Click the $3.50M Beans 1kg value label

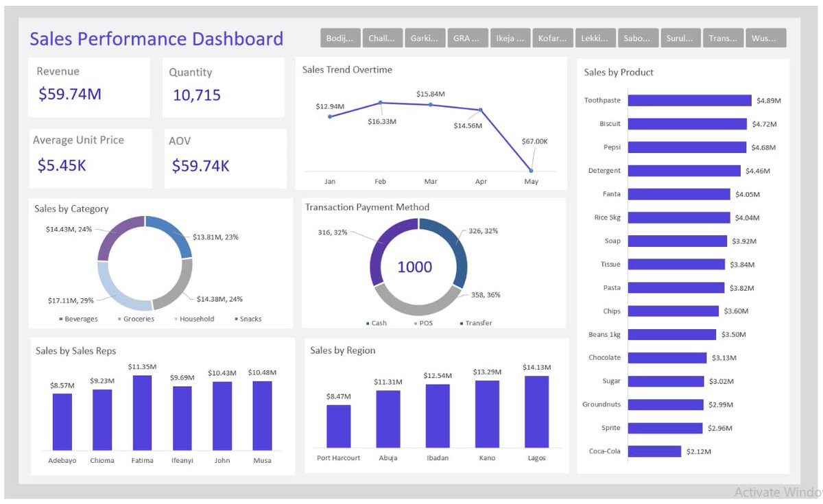735,335
